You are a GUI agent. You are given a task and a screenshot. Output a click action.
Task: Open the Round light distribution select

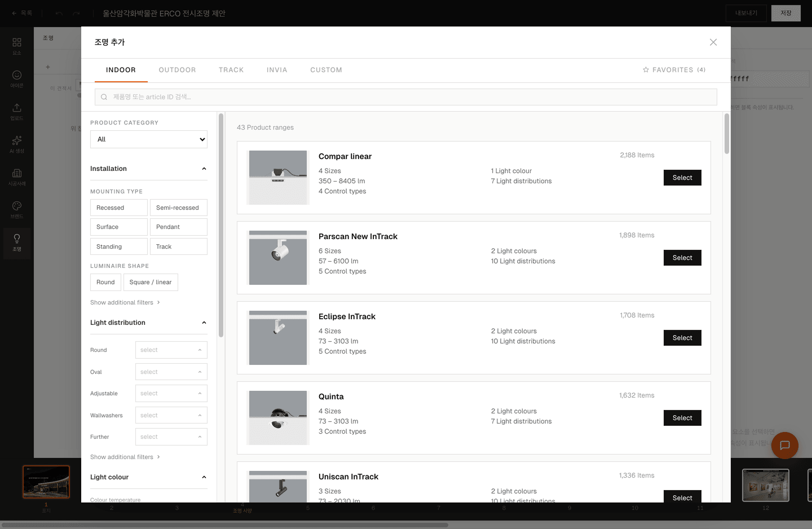pyautogui.click(x=171, y=350)
